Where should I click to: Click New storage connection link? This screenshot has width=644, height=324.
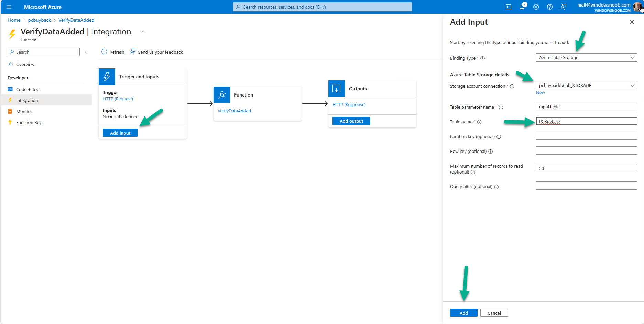541,93
